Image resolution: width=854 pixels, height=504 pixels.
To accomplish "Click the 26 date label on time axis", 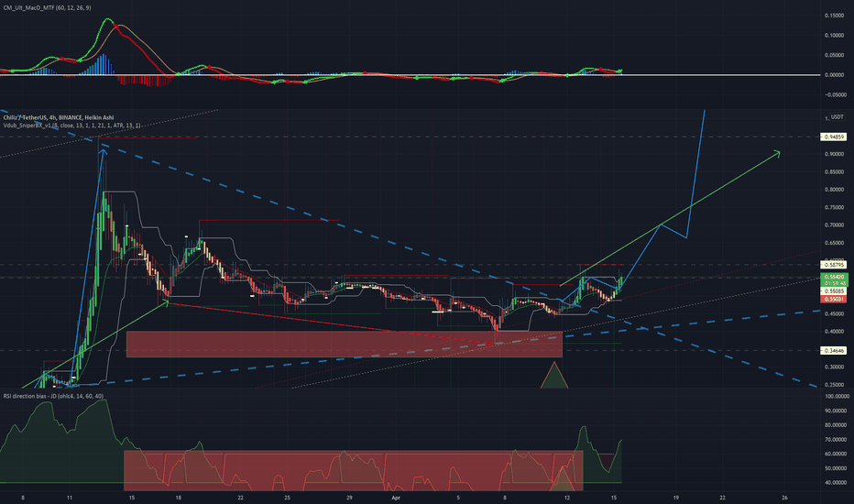I will (785, 498).
